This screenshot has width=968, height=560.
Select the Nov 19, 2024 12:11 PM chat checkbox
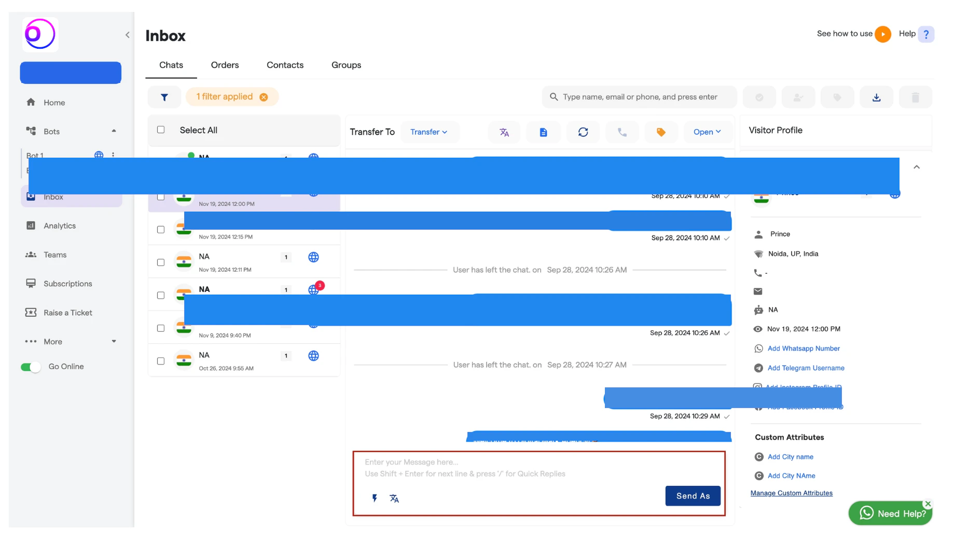coord(161,262)
